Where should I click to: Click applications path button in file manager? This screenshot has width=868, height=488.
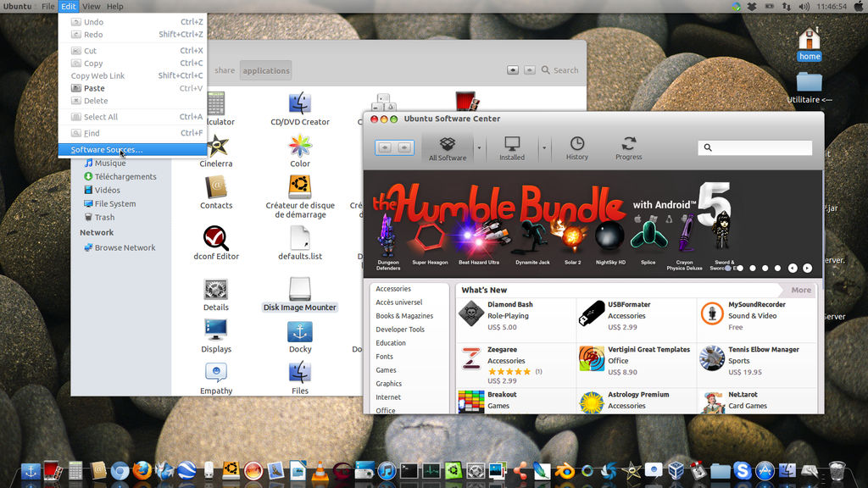(266, 70)
